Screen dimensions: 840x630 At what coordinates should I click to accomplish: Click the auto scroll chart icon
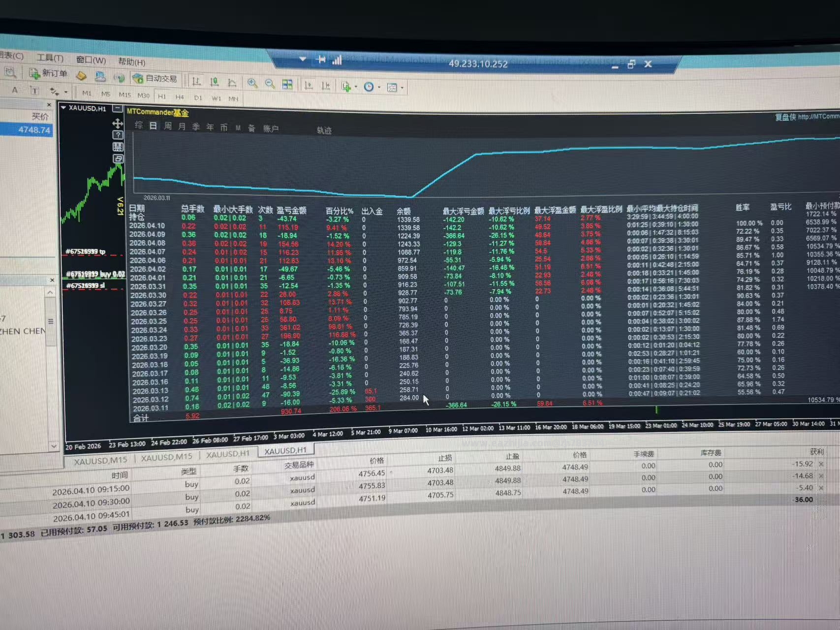tap(308, 86)
